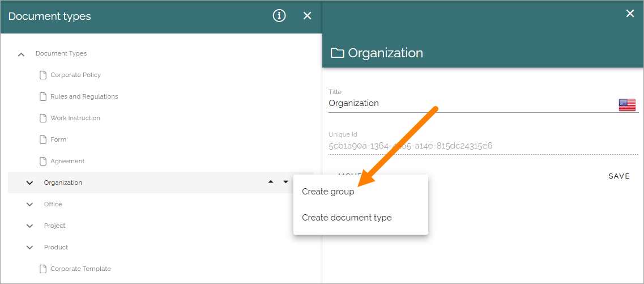
Task: Select Work Instruction document type
Action: coord(75,118)
